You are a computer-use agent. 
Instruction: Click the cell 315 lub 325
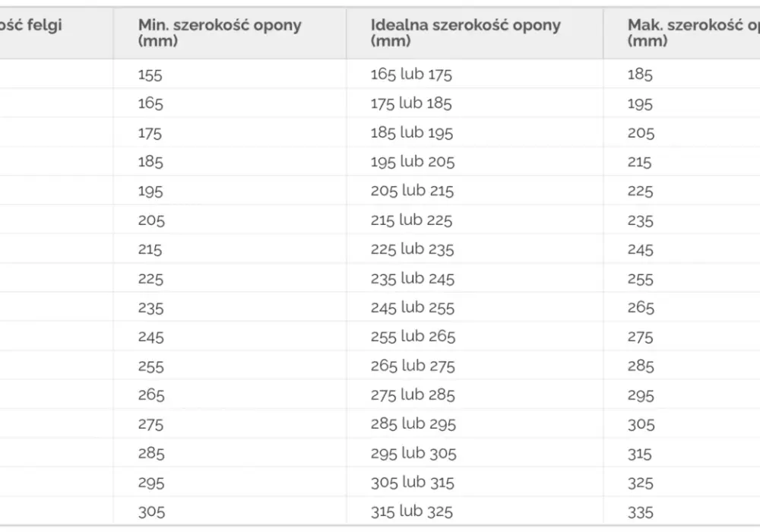tap(411, 511)
